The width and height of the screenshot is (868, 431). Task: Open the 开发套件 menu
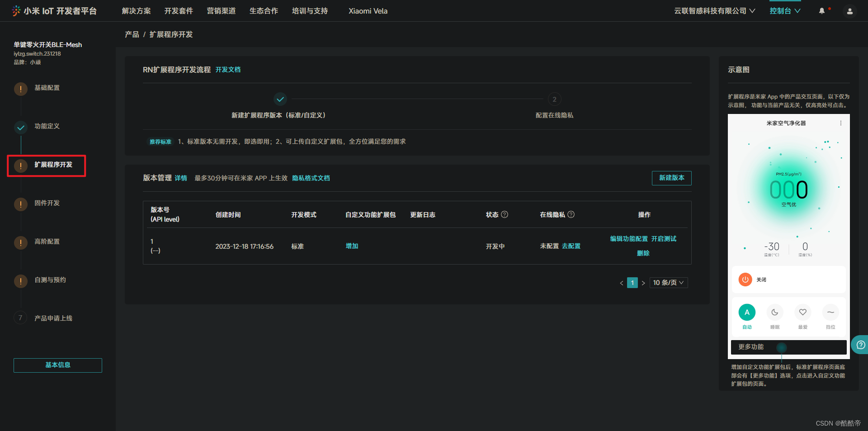[x=179, y=11]
